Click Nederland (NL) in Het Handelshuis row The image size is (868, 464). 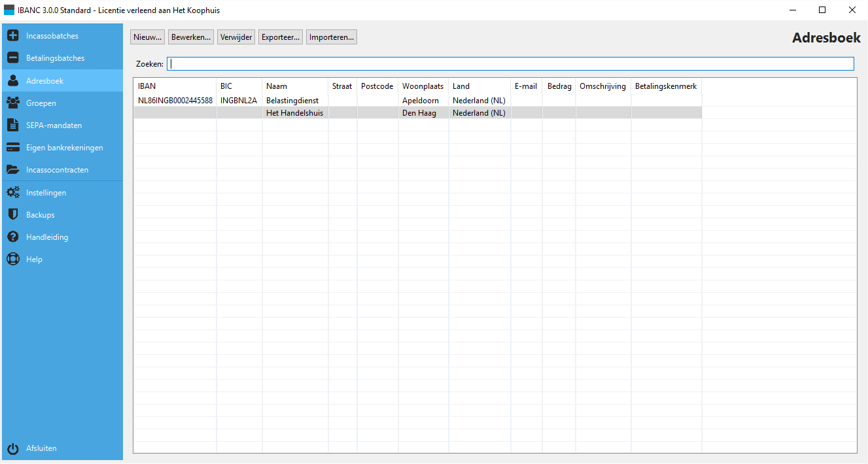tap(479, 113)
